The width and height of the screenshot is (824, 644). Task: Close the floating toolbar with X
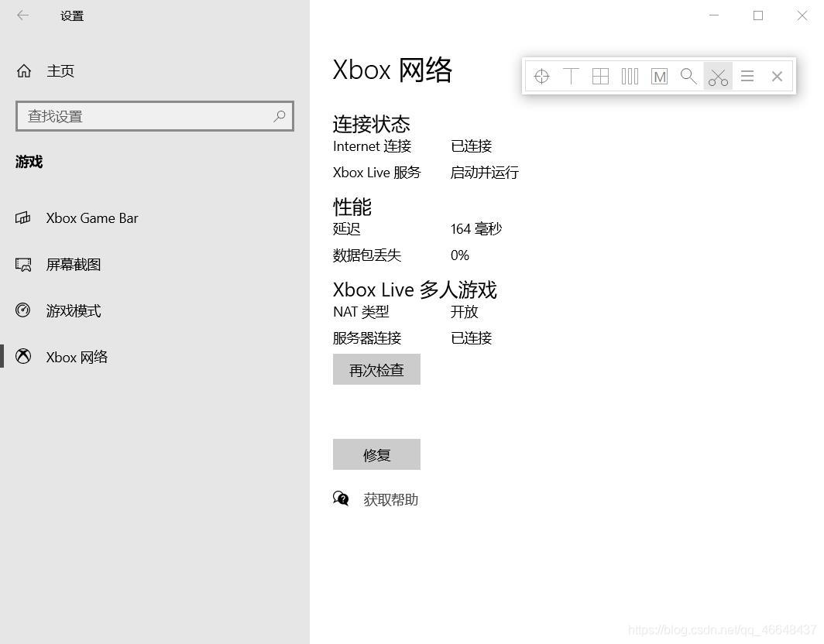pyautogui.click(x=778, y=77)
